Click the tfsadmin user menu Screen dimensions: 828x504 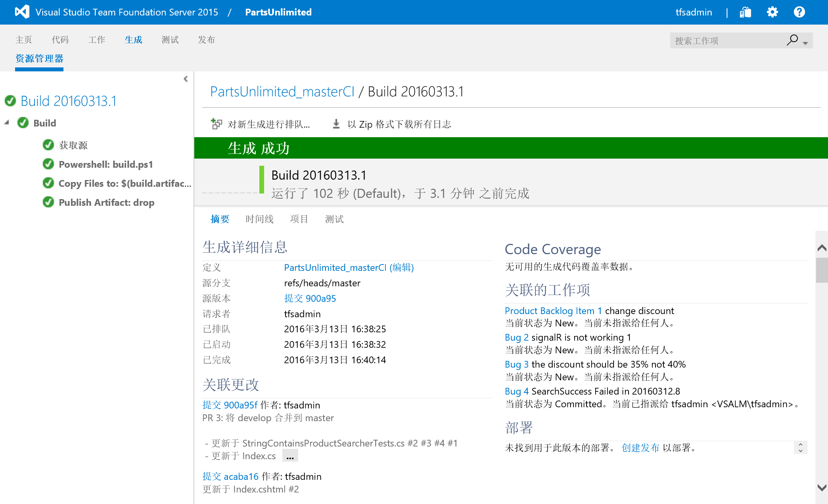pos(694,12)
